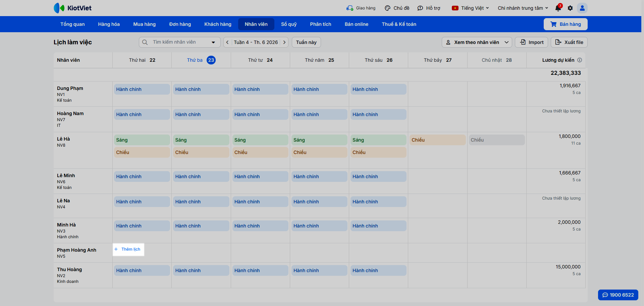Image resolution: width=644 pixels, height=306 pixels.
Task: Open Lê Hà's Monday Sáng shift
Action: tap(142, 140)
